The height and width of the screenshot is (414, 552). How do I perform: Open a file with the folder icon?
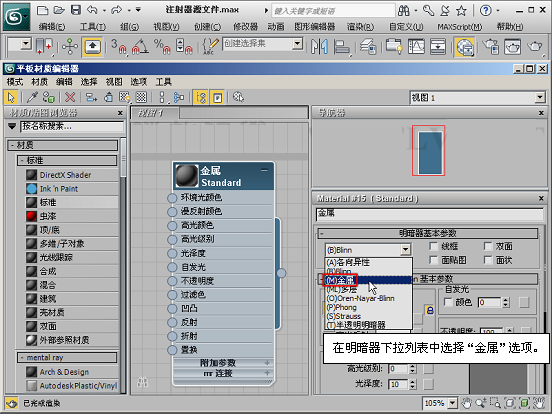[59, 10]
